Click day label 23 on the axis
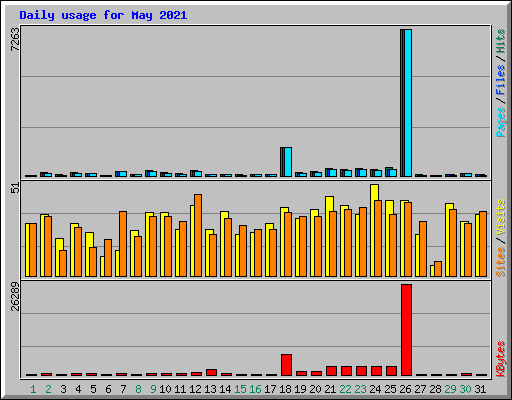Viewport: 512px width, 400px height. pyautogui.click(x=360, y=389)
